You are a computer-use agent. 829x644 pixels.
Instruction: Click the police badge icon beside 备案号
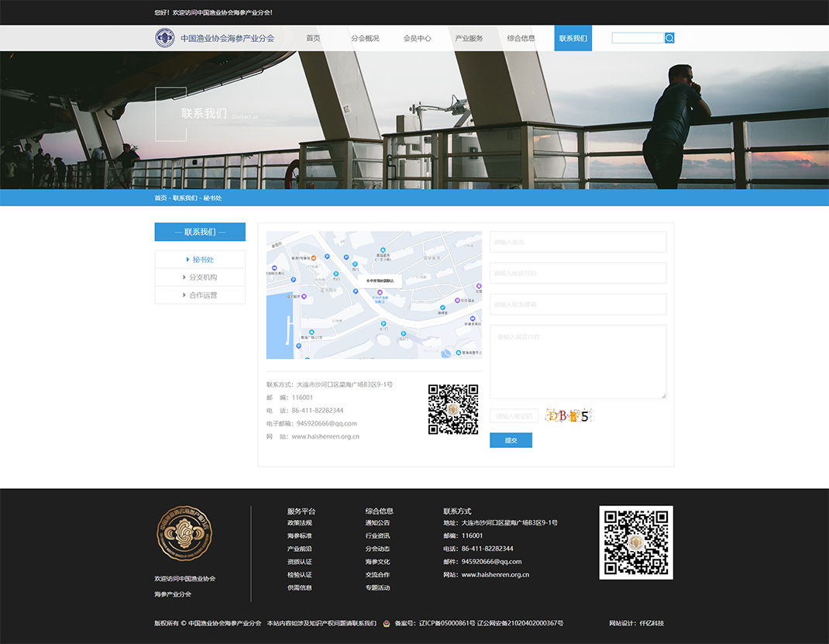(387, 623)
